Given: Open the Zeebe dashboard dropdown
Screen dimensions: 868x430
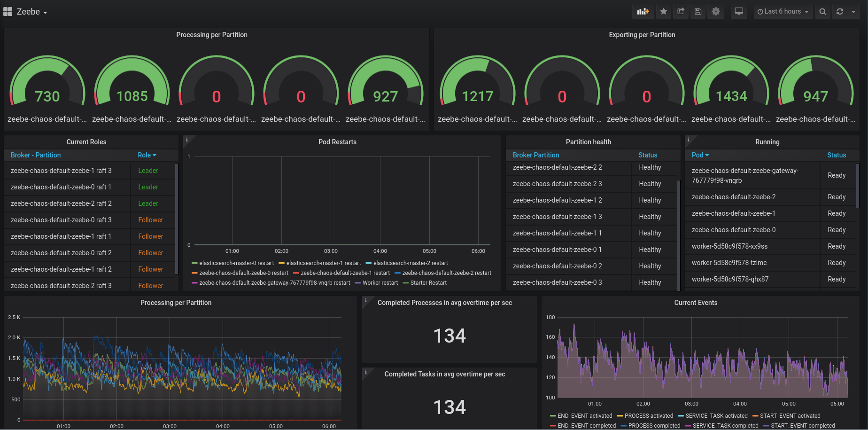Looking at the screenshot, I should (32, 12).
